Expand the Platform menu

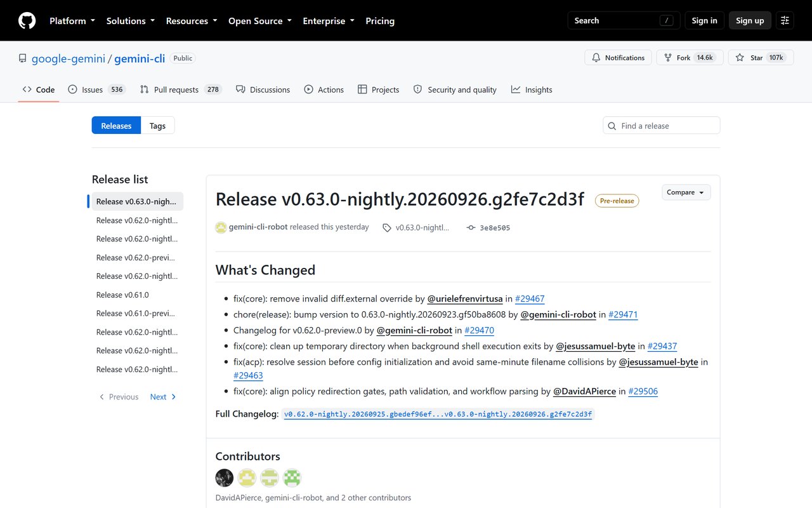pos(72,21)
